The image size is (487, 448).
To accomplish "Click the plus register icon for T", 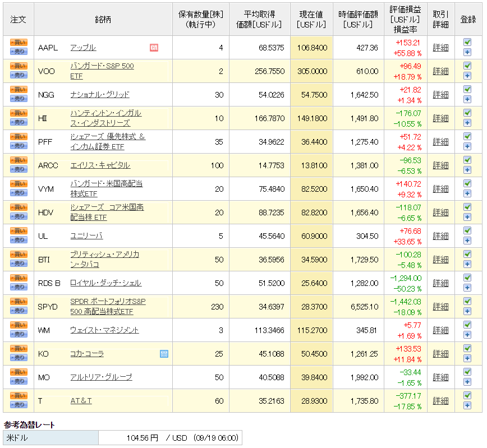I will [467, 405].
